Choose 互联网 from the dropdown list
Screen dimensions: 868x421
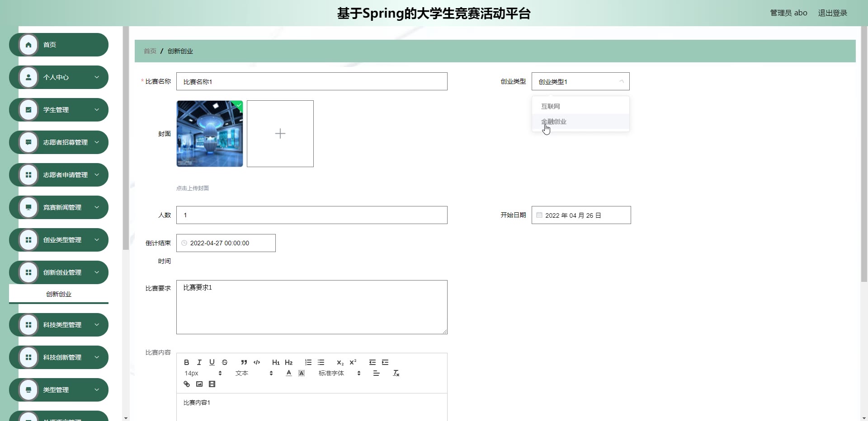coord(580,106)
